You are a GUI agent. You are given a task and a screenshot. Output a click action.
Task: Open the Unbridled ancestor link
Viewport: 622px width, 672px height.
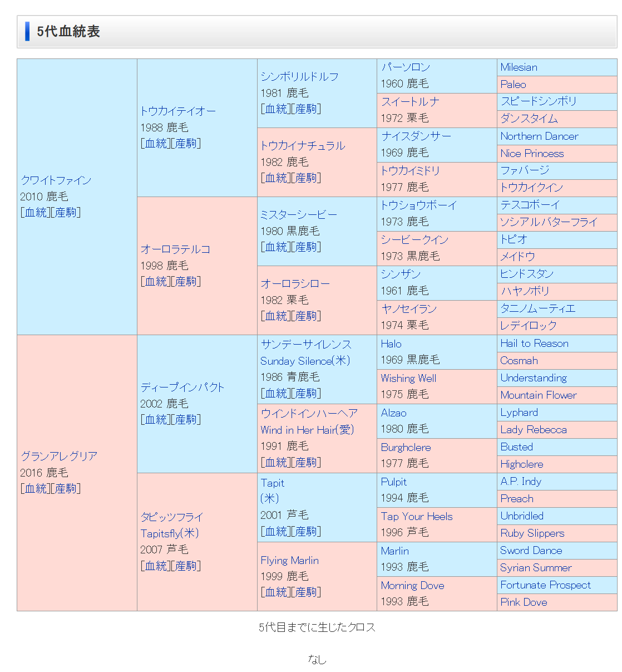point(522,516)
